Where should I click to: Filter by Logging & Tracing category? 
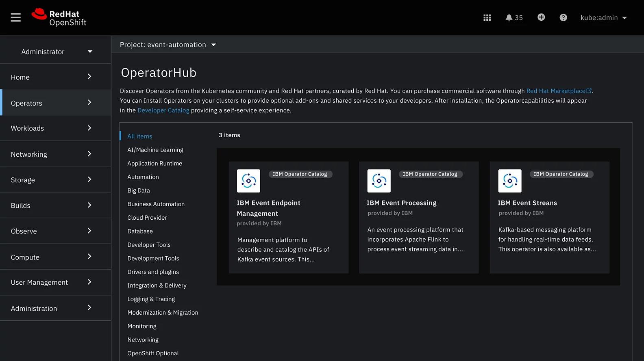(151, 299)
